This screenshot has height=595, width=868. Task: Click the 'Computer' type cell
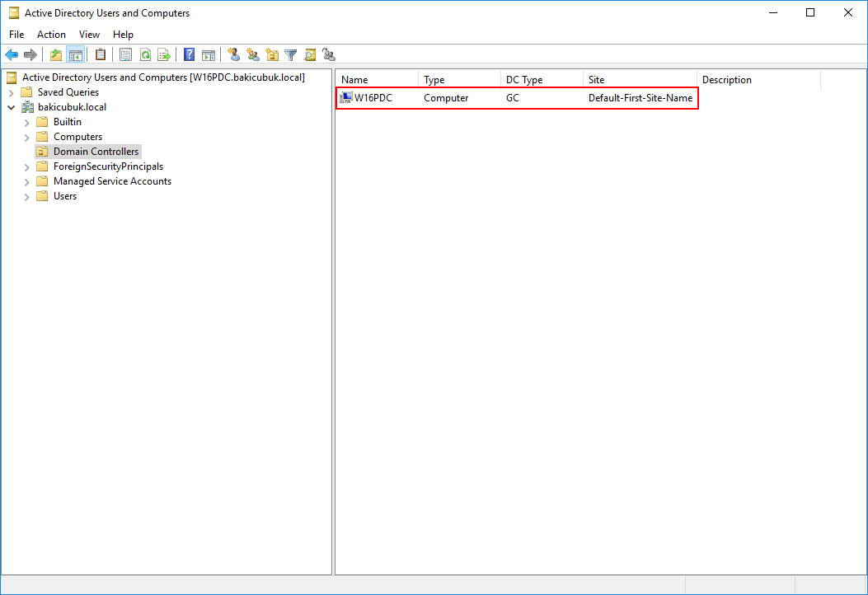click(x=446, y=98)
